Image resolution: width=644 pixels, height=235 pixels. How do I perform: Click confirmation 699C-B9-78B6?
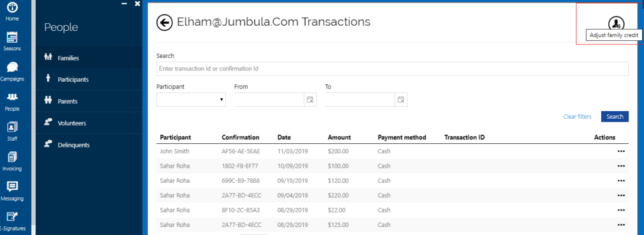tap(241, 181)
